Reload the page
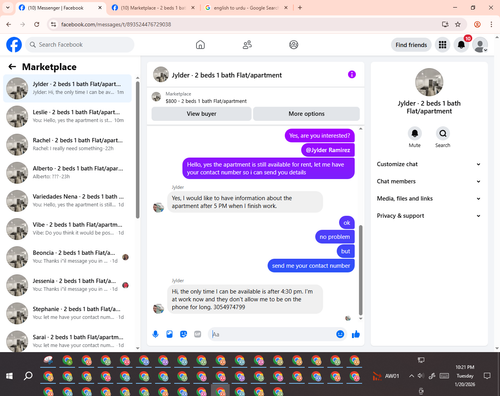 click(x=37, y=24)
